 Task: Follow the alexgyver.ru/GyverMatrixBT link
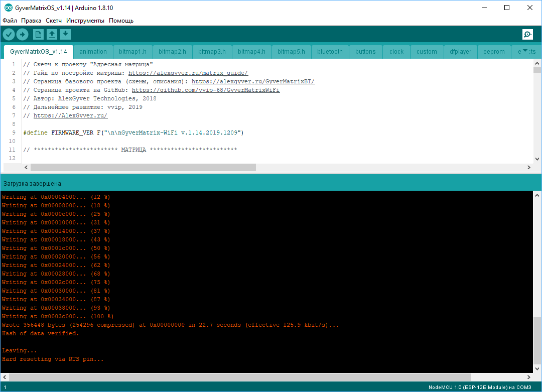[253, 82]
